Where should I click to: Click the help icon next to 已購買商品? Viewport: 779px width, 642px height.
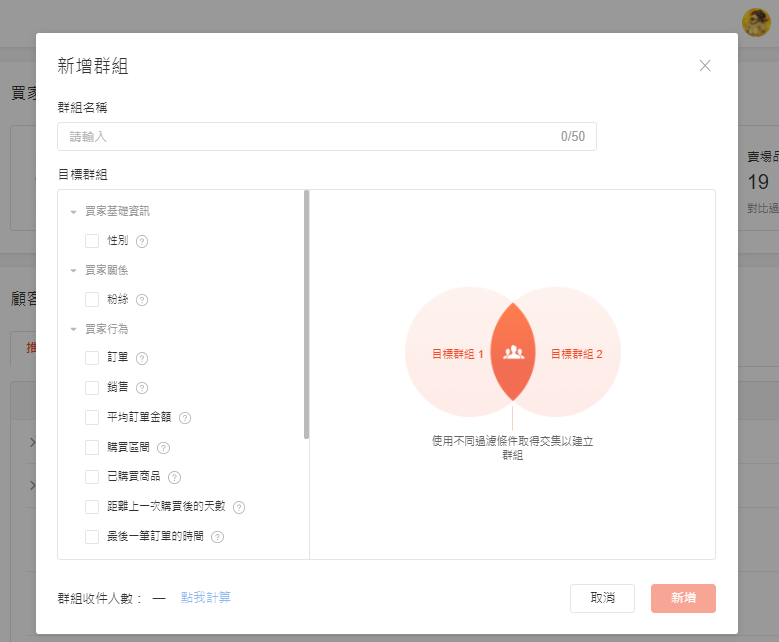[174, 478]
